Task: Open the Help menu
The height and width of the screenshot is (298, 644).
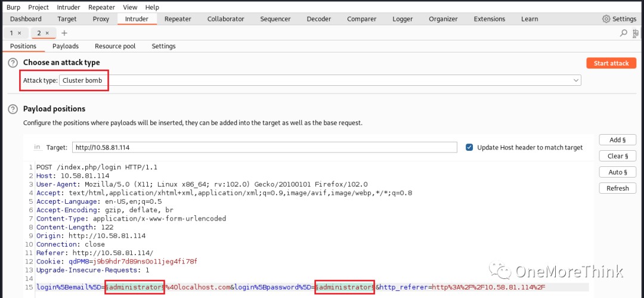Action: 152,7
